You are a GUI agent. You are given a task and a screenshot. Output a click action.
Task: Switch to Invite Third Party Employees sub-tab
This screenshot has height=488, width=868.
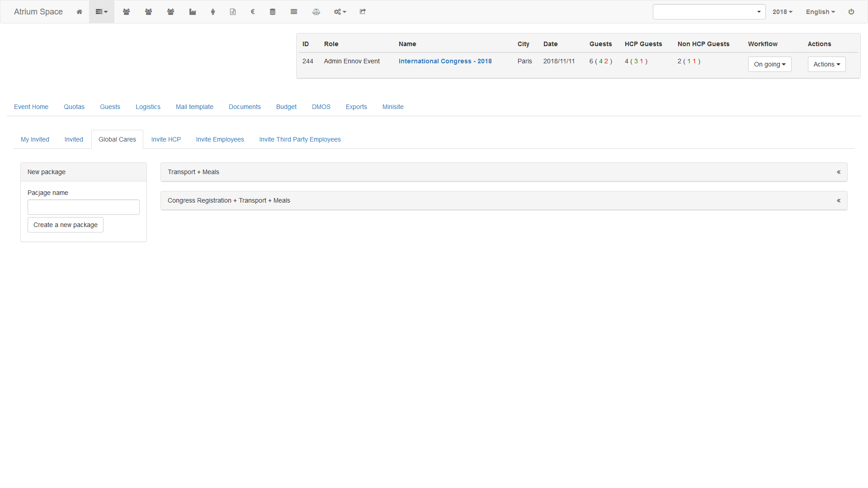click(300, 139)
